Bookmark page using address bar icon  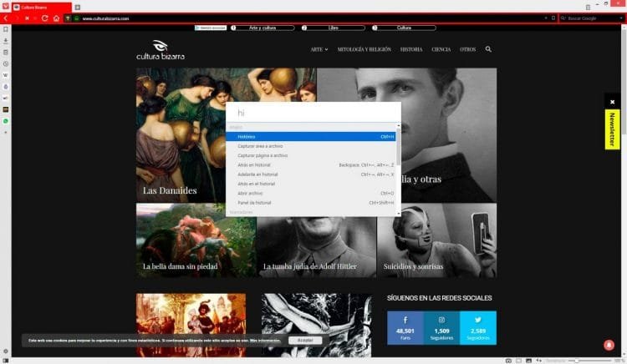(x=553, y=18)
